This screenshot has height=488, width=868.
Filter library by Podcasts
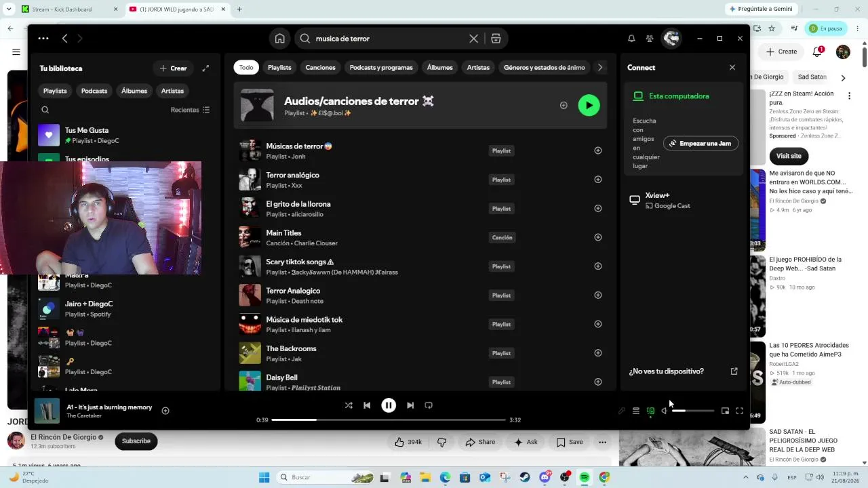tap(94, 91)
